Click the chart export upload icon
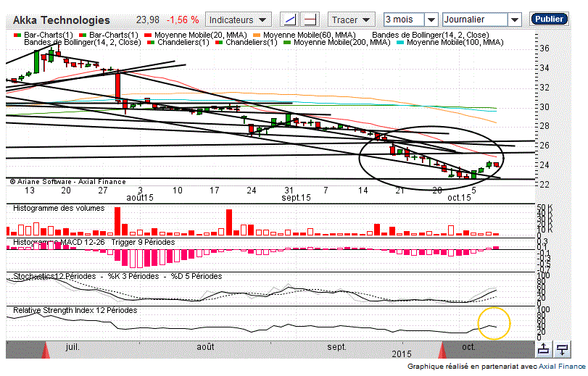 pyautogui.click(x=543, y=349)
